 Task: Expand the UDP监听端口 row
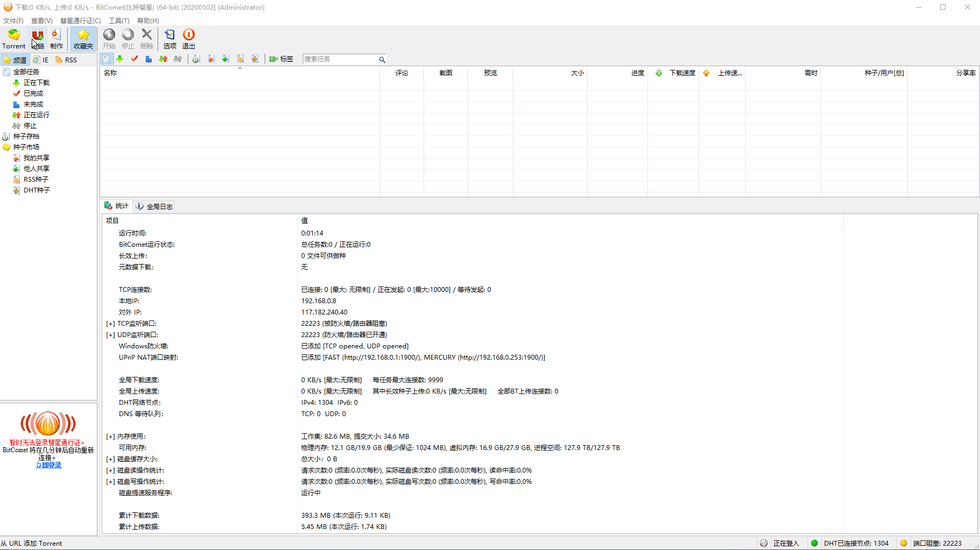coord(110,335)
